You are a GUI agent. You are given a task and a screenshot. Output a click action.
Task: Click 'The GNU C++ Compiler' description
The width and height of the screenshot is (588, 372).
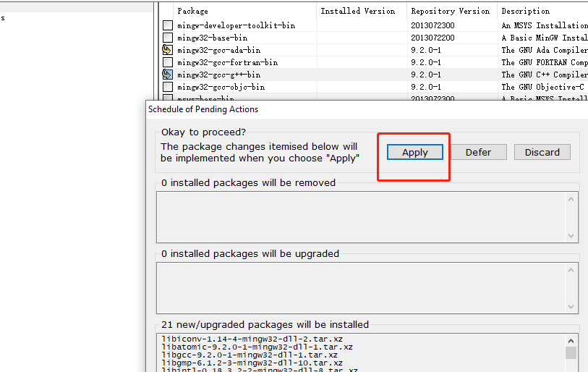point(545,75)
